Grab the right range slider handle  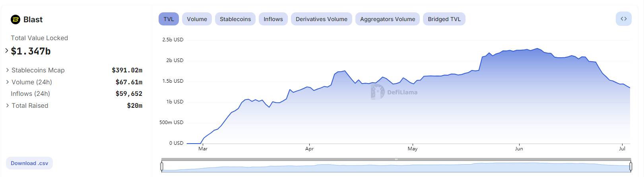coord(630,167)
